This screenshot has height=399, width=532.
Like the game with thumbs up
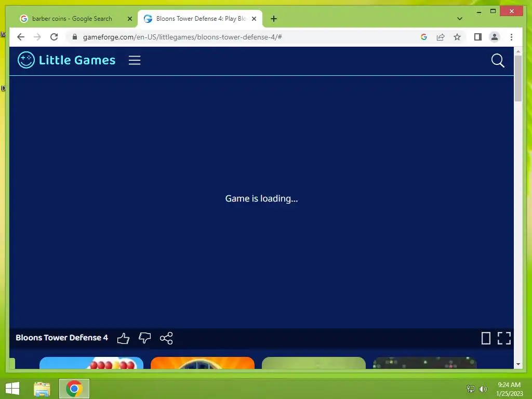point(123,338)
